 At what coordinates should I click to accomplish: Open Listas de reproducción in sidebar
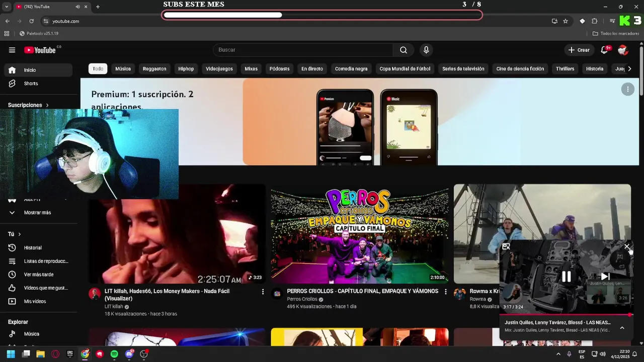point(38,261)
